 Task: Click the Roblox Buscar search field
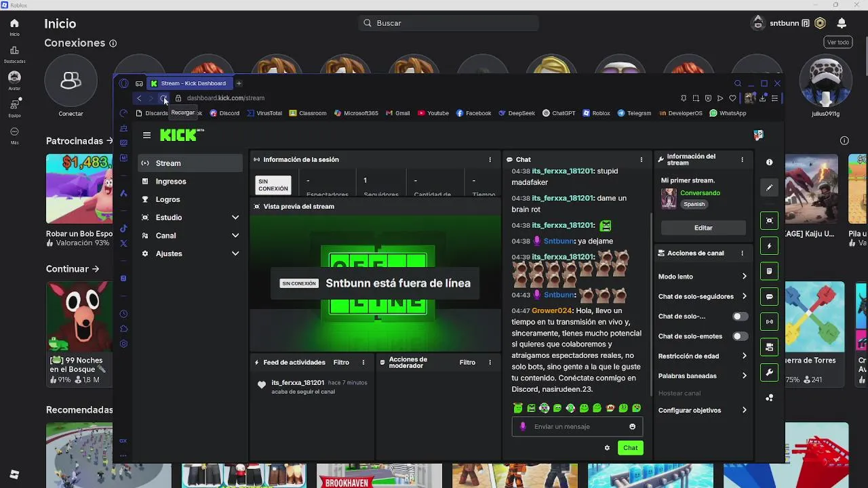tap(448, 23)
